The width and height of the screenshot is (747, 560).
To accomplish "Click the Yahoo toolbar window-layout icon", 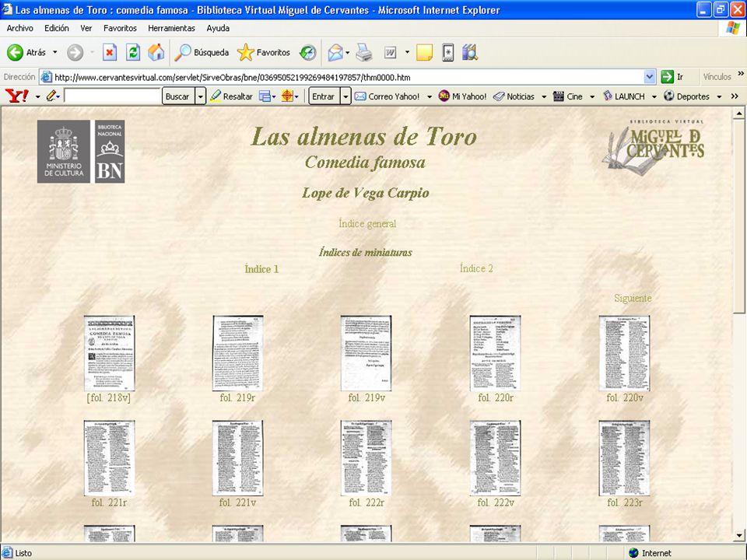I will coord(265,96).
